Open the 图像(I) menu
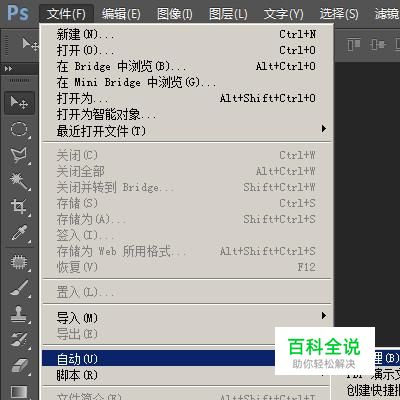 click(x=175, y=14)
